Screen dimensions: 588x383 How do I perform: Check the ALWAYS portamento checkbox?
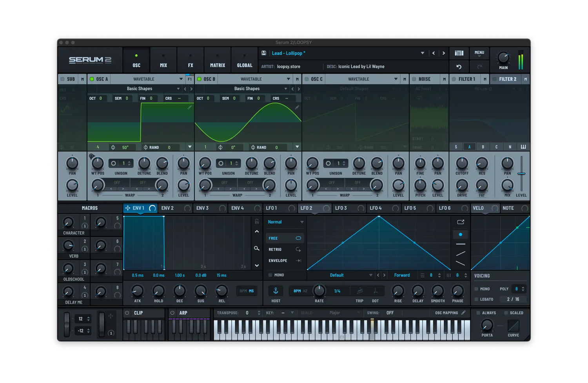478,313
